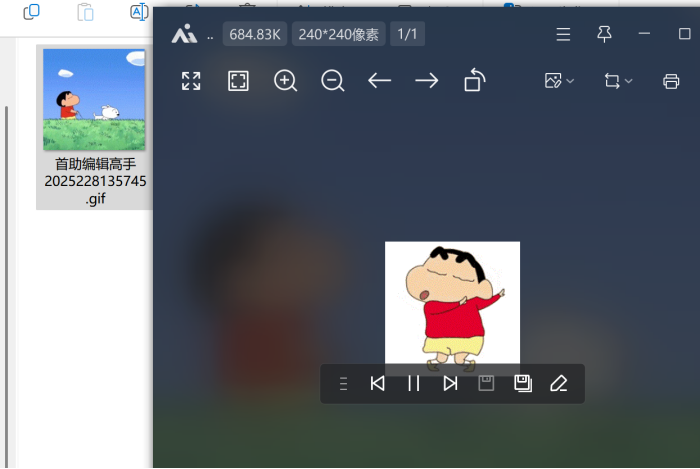The width and height of the screenshot is (700, 469).
Task: Click the 1/1 image counter label
Action: [407, 34]
